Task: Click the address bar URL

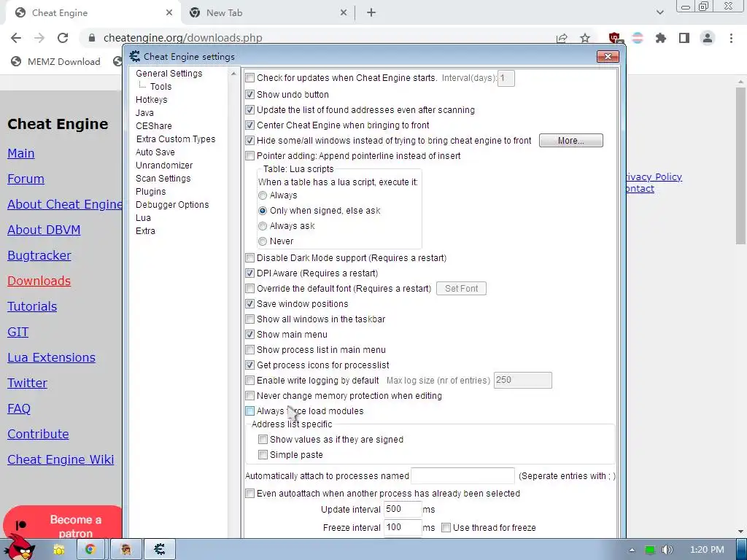Action: tap(182, 38)
